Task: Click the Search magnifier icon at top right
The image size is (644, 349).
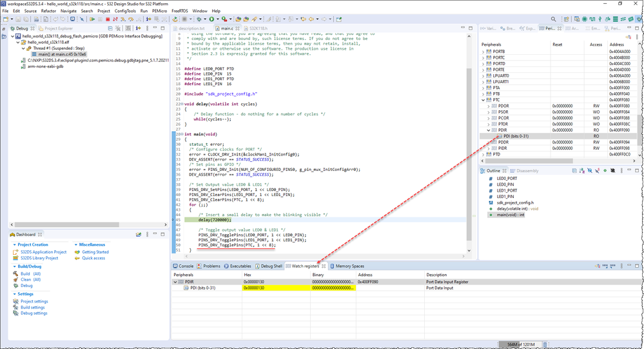Action: [x=553, y=19]
